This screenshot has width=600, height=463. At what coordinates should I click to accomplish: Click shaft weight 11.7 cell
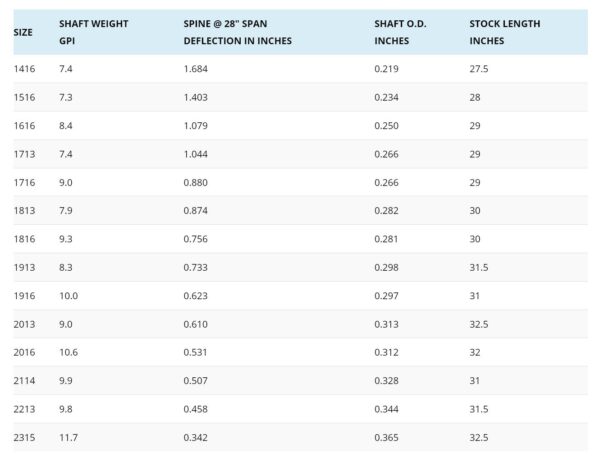pos(68,437)
